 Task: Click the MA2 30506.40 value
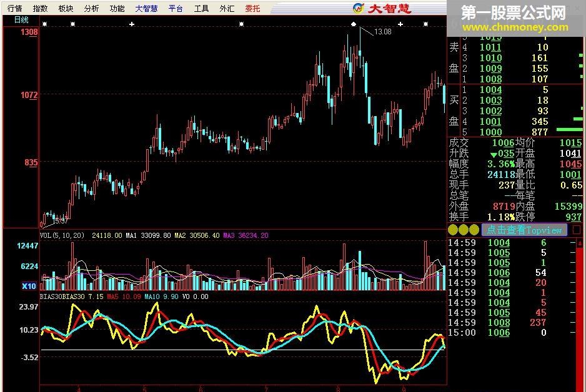[197, 235]
